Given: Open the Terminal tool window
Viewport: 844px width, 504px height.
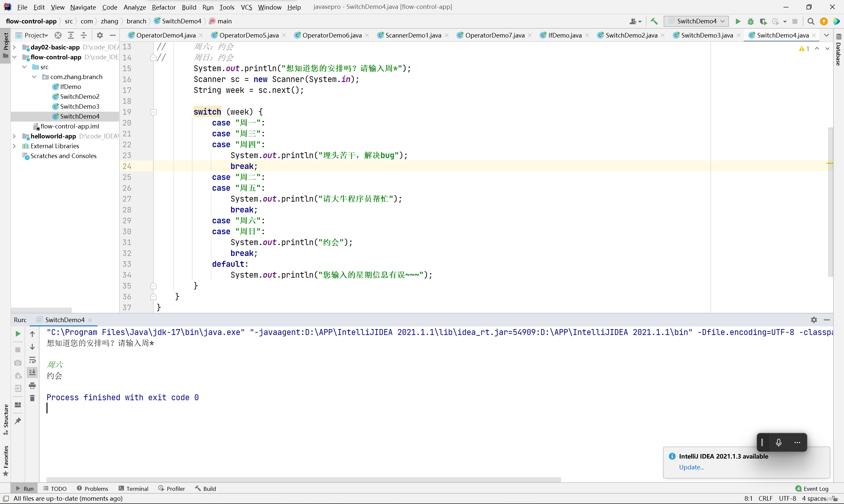Looking at the screenshot, I should [134, 489].
